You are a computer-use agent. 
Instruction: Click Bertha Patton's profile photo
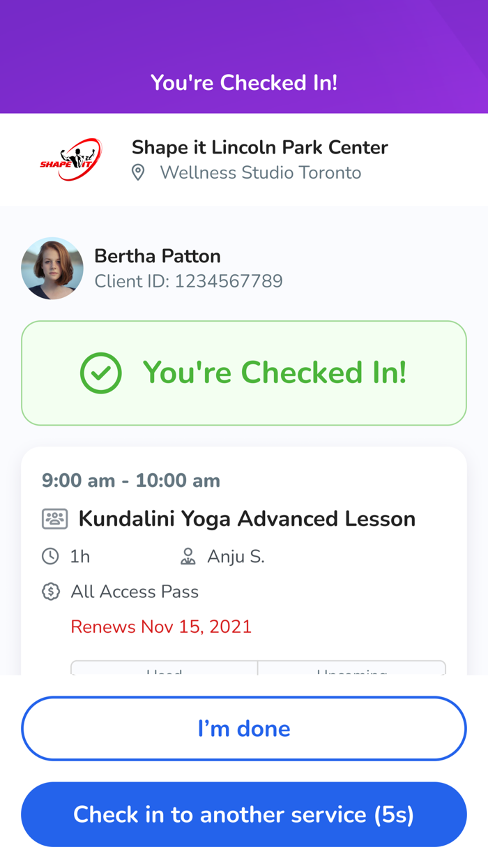tap(52, 268)
